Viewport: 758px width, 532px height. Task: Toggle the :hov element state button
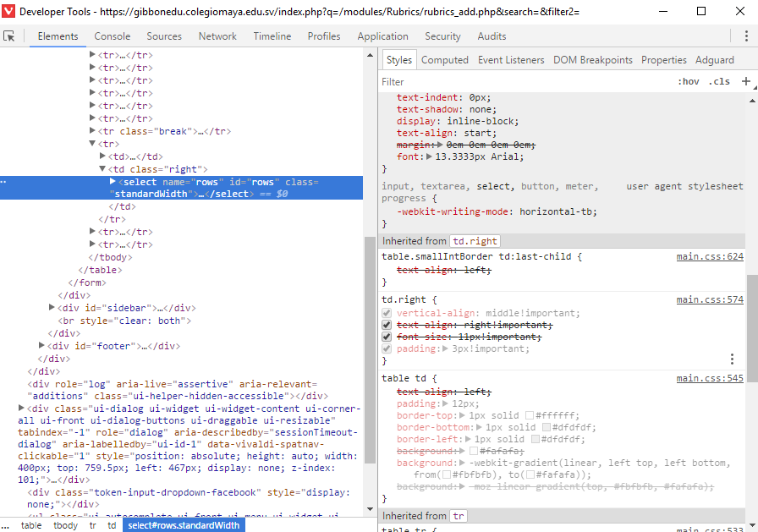click(x=689, y=82)
